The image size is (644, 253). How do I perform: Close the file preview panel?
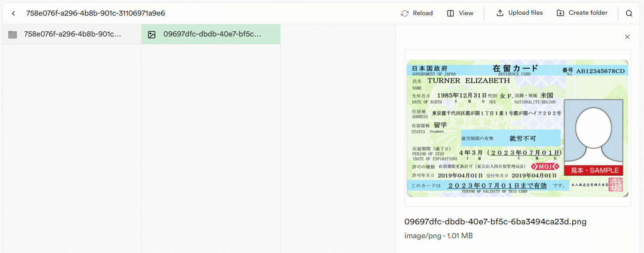(627, 37)
